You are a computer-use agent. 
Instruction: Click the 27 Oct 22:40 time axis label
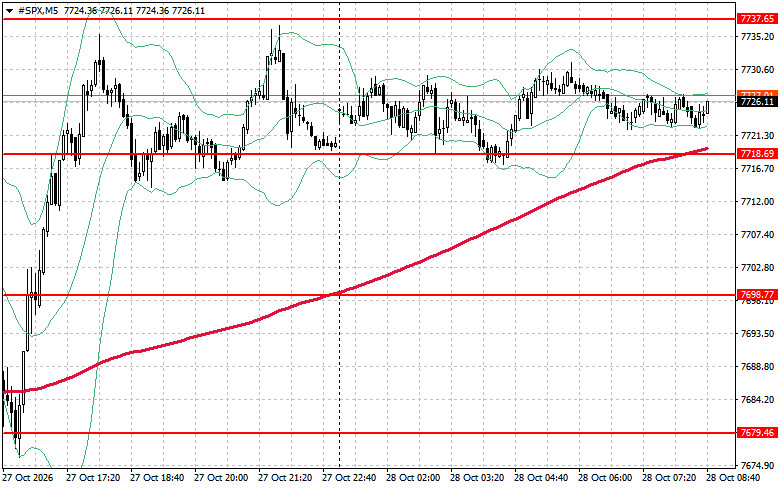(x=349, y=478)
